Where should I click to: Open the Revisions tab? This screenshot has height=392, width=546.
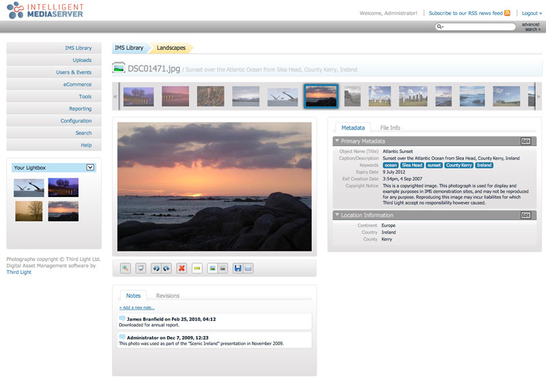pyautogui.click(x=167, y=295)
